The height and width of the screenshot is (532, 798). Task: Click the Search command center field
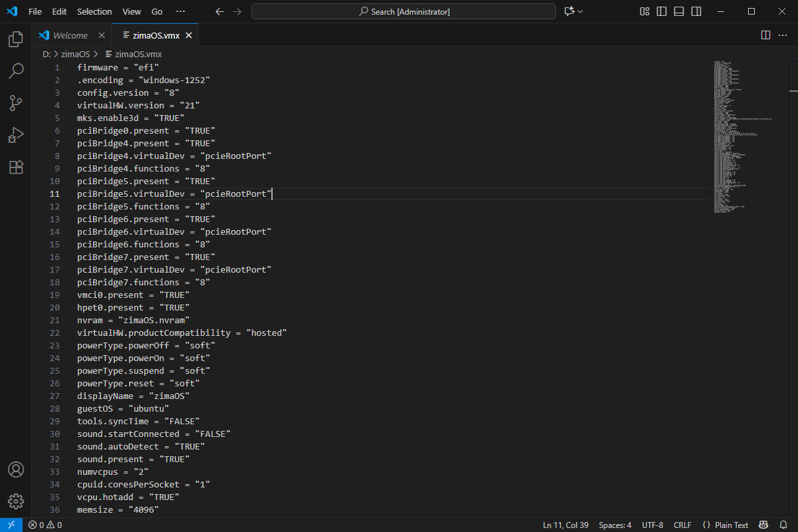[404, 11]
